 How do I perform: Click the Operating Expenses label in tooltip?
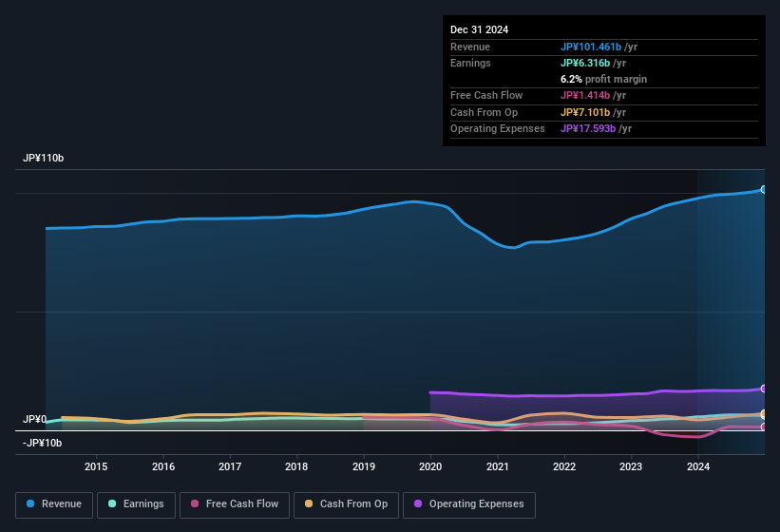498,128
